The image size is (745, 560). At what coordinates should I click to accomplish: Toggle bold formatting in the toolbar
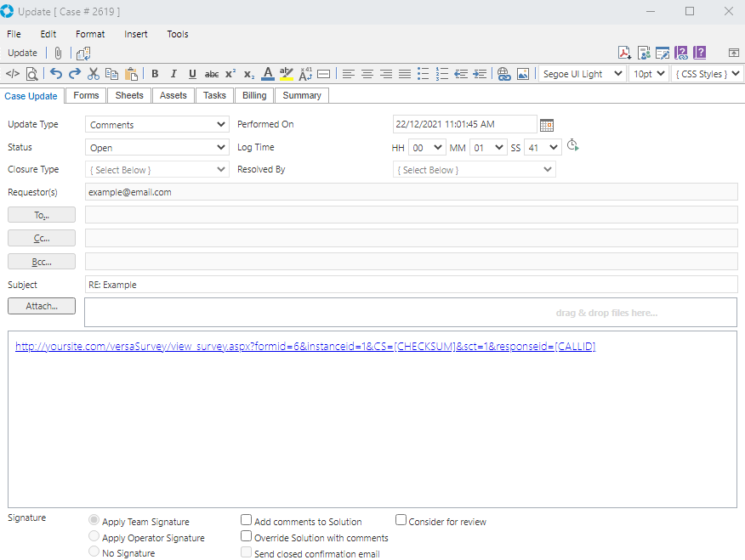(x=155, y=74)
